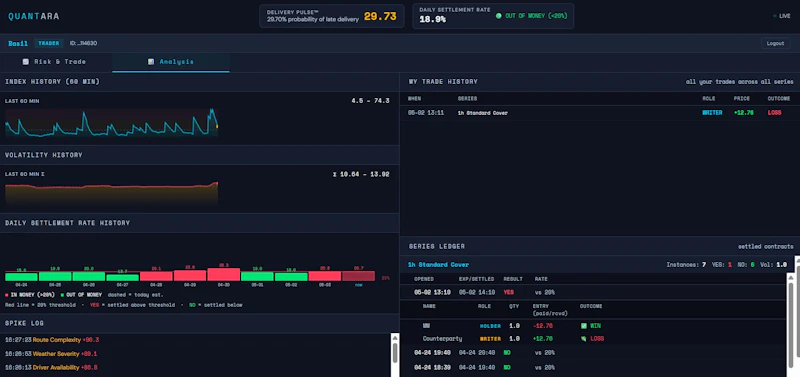Click the Route Complexity spike entry

point(52,340)
